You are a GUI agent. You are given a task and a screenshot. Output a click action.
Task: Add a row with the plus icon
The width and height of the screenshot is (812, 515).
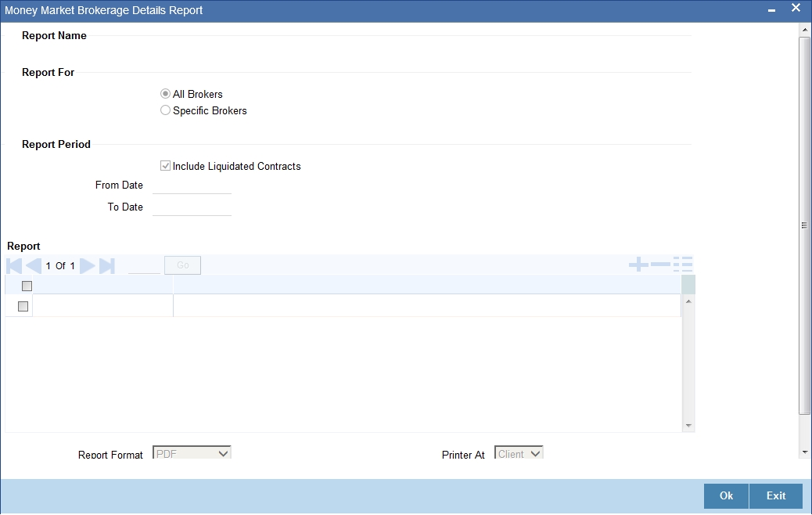(638, 265)
